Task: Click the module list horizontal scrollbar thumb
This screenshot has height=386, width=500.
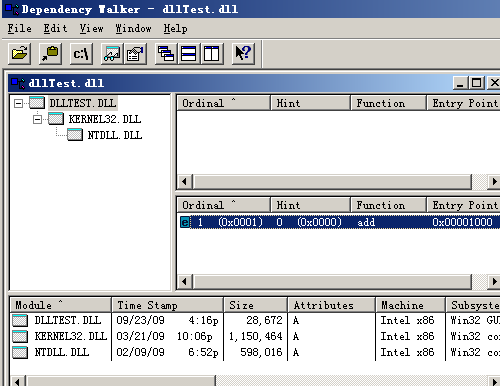Action: click(121, 381)
